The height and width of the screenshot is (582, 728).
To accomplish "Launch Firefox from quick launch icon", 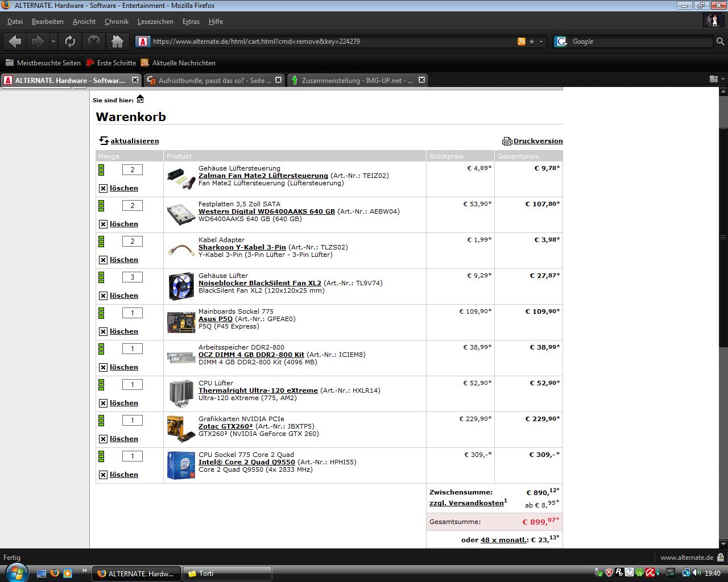I will click(x=55, y=573).
